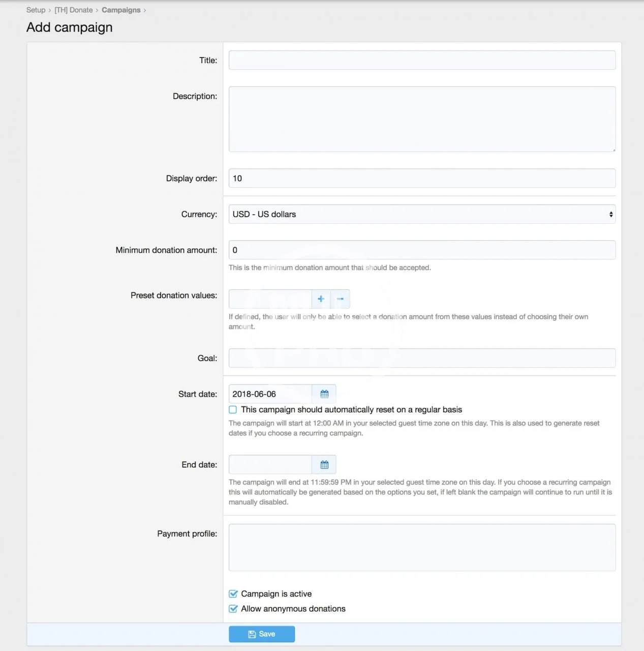This screenshot has height=651, width=644.
Task: Uncheck Campaign is active
Action: pos(233,594)
